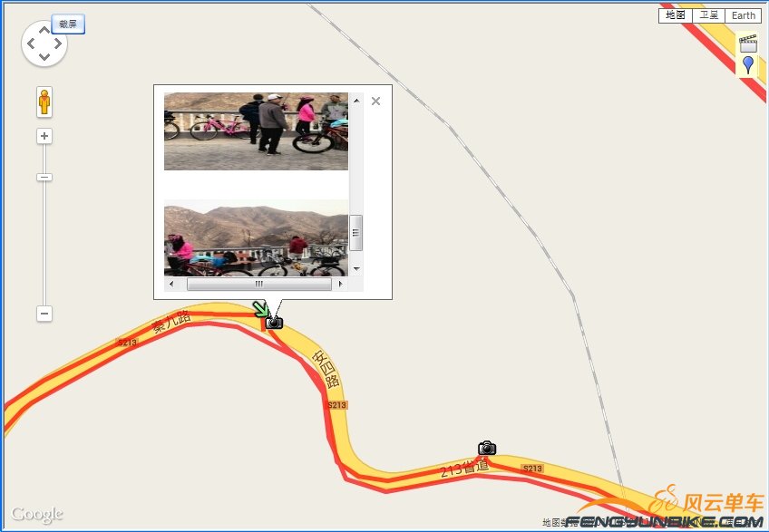
Task: Switch to 地图 map view
Action: point(676,15)
